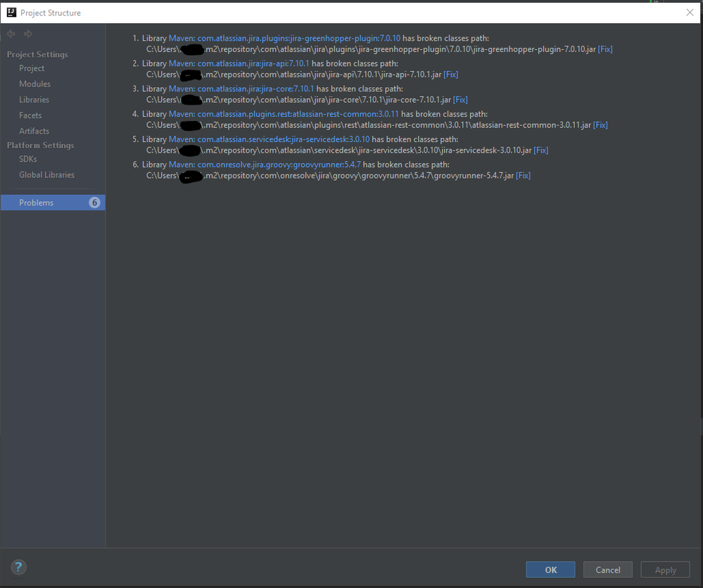Open Global Libraries settings

click(x=46, y=175)
